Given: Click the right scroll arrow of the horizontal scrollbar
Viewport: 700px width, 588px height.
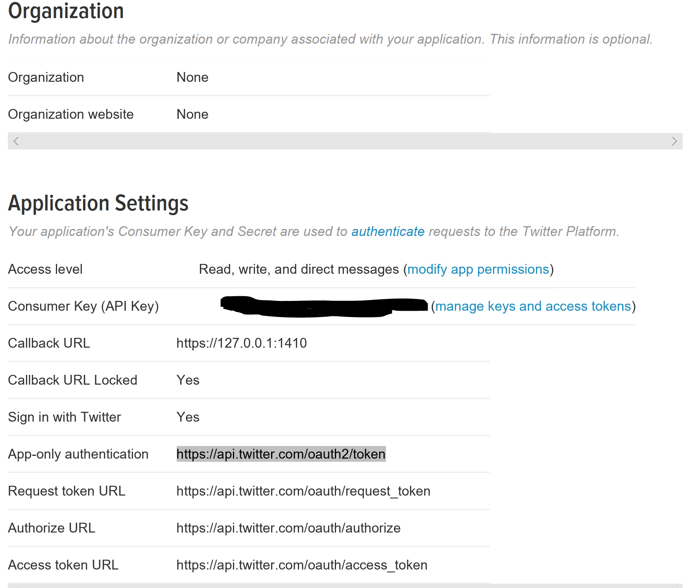Looking at the screenshot, I should 674,141.
